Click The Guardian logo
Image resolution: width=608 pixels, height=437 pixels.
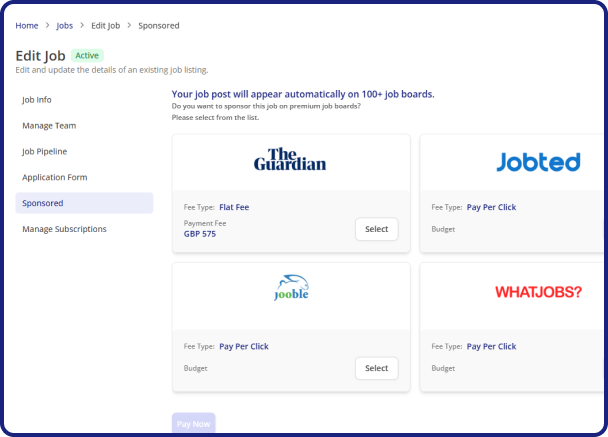pos(290,159)
